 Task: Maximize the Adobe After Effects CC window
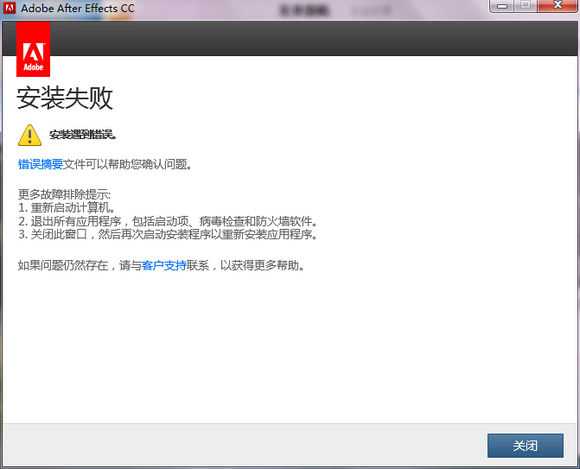point(525,6)
